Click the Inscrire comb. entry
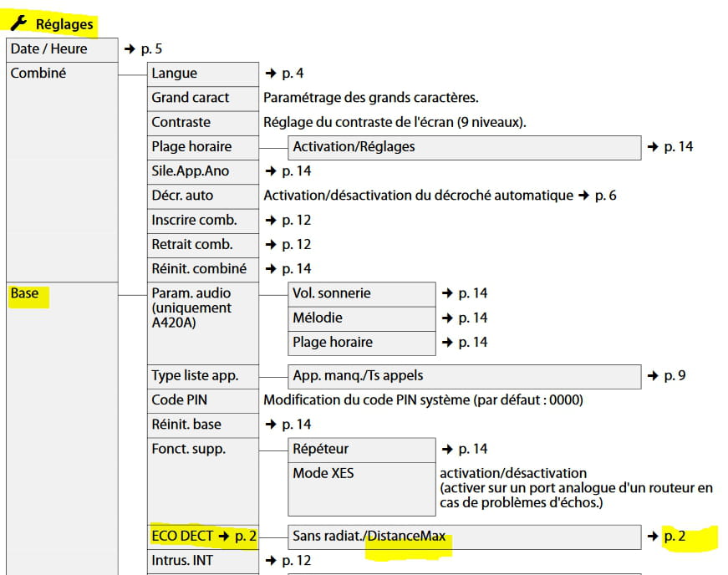The width and height of the screenshot is (728, 575). 203,221
